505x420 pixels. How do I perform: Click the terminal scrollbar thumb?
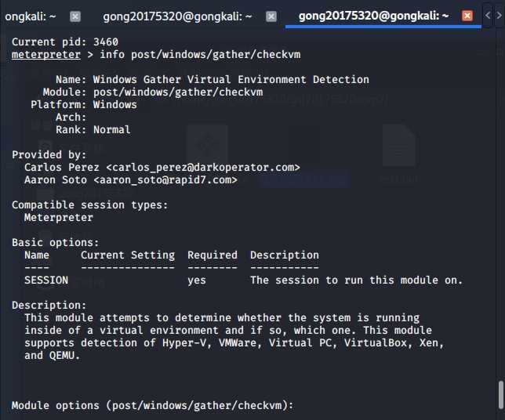[x=500, y=395]
